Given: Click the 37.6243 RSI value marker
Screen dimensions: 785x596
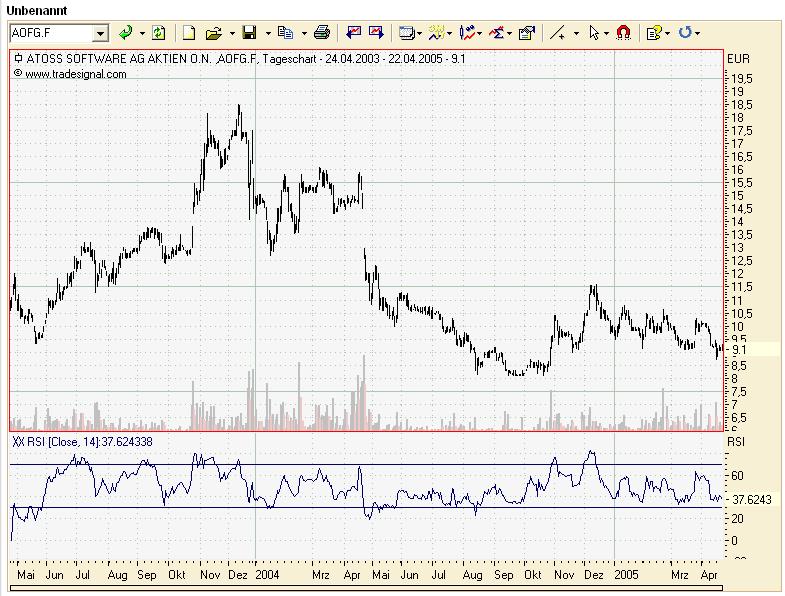Looking at the screenshot, I should click(751, 499).
